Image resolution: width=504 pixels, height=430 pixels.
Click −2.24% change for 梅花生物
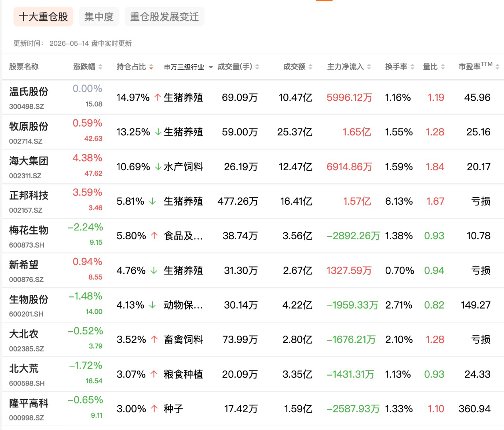85,227
